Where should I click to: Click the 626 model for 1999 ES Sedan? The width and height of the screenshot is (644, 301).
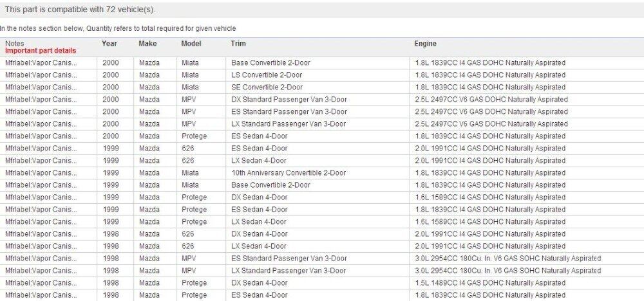tap(187, 149)
